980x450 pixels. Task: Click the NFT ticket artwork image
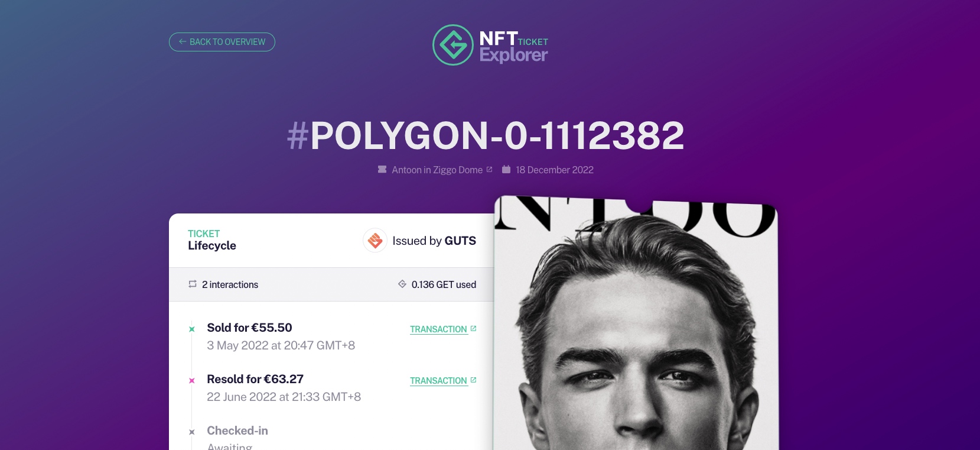pyautogui.click(x=636, y=323)
